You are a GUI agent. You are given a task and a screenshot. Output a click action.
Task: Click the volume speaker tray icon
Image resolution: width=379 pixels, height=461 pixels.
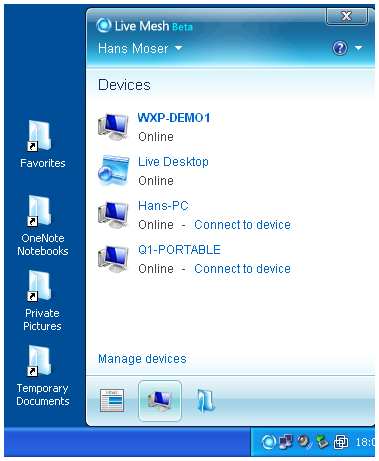[x=304, y=442]
